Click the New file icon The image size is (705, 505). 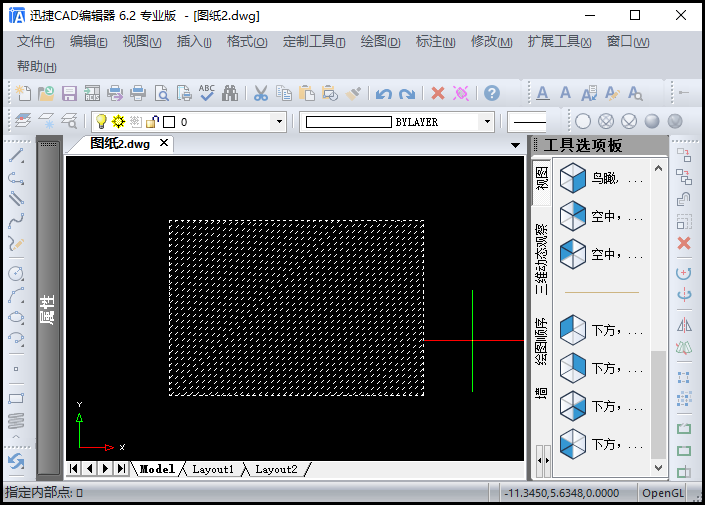23,93
